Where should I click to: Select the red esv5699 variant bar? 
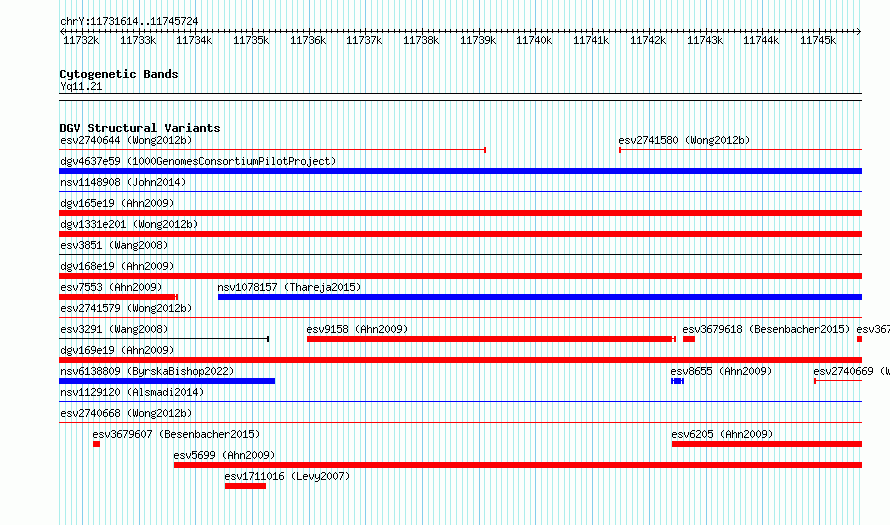(518, 465)
